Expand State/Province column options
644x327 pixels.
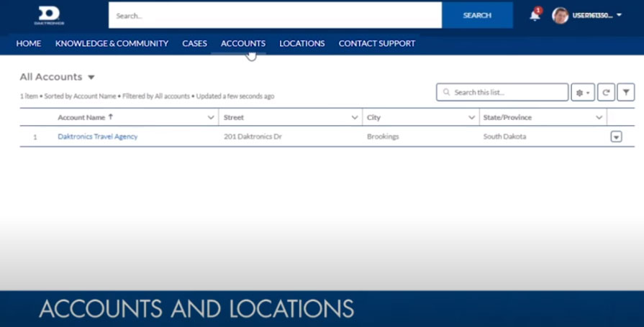pos(599,117)
